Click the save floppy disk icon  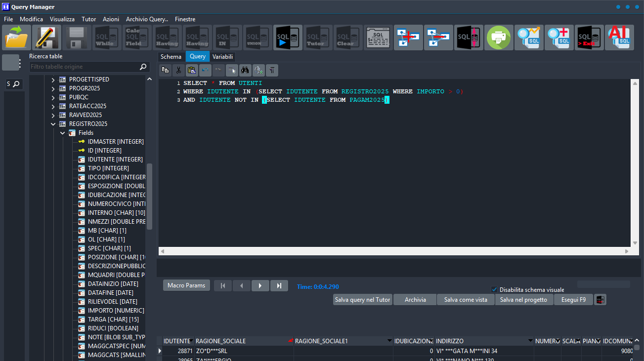tap(77, 38)
